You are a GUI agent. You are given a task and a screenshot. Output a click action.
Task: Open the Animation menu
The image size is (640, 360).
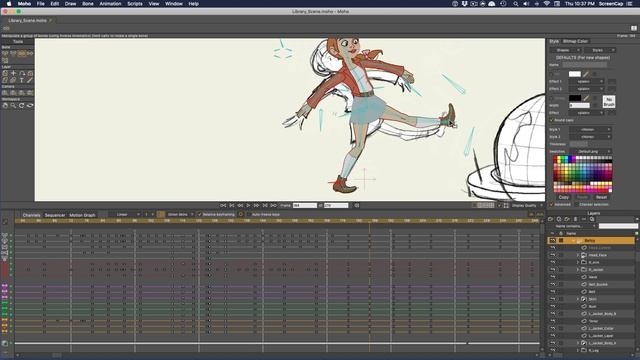[110, 4]
